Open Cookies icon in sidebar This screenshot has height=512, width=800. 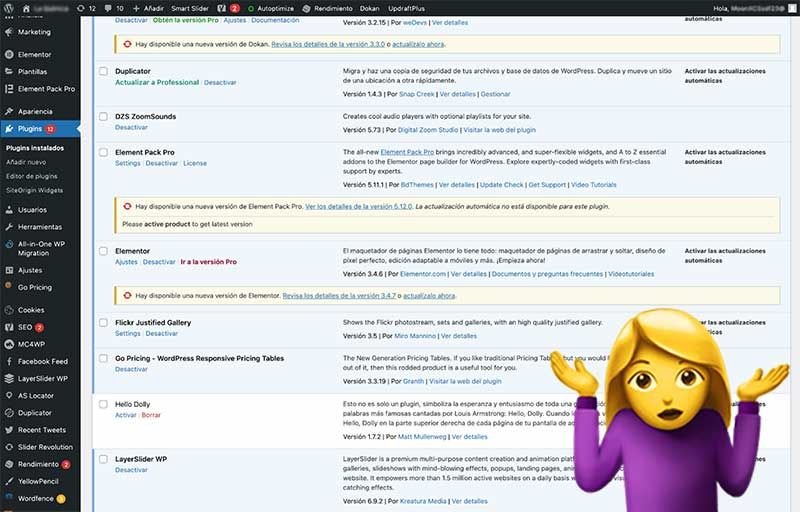(9, 310)
